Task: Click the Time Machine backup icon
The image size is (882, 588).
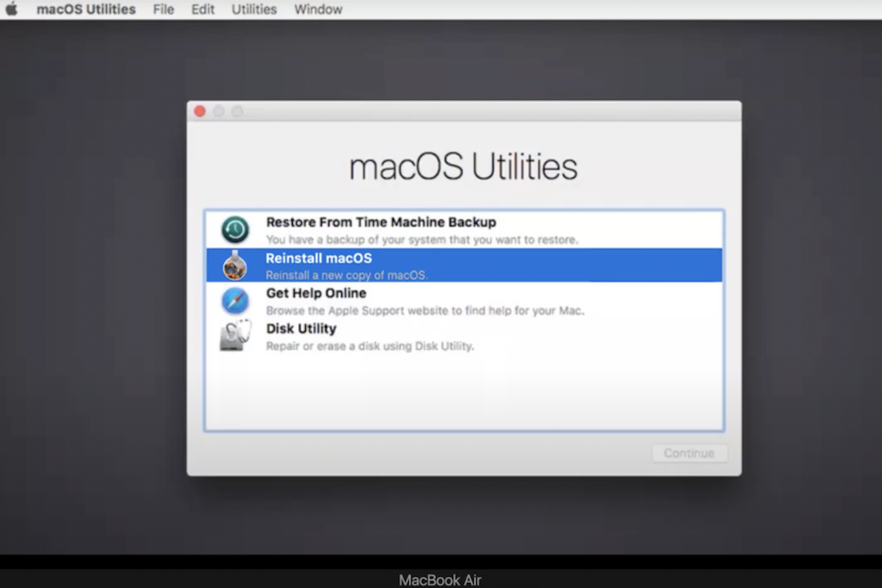Action: (x=235, y=229)
